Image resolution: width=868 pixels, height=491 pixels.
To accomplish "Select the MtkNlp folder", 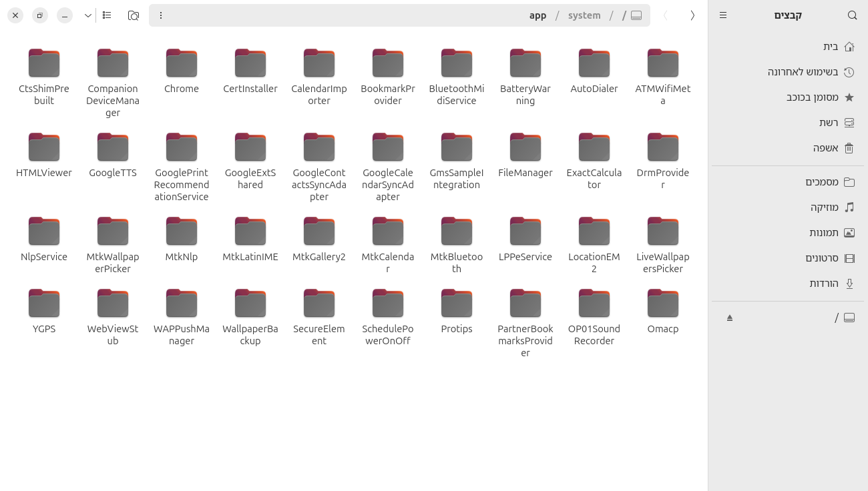I will point(182,239).
